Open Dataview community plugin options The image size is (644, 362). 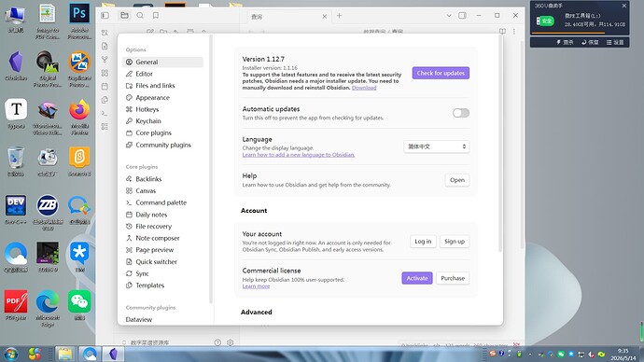(162, 319)
